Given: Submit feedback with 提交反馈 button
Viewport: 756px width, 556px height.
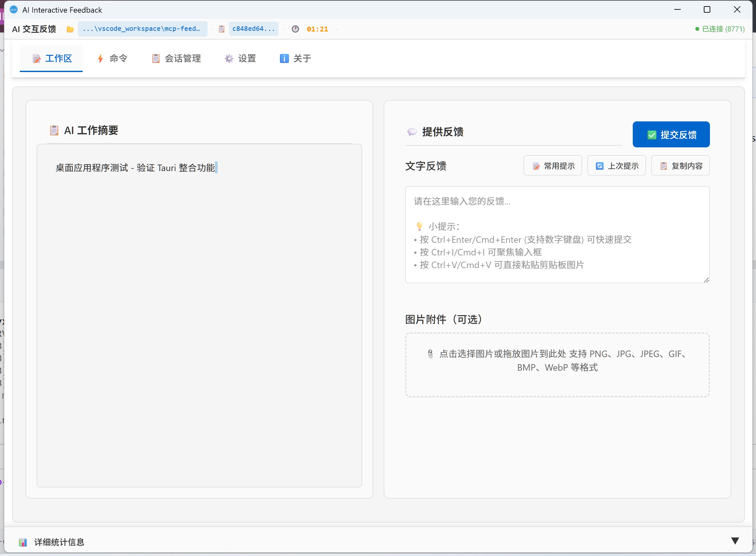Looking at the screenshot, I should pyautogui.click(x=671, y=134).
